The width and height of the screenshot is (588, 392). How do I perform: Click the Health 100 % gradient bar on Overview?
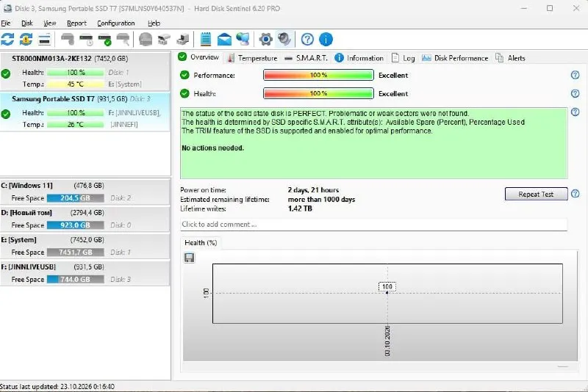(x=318, y=93)
